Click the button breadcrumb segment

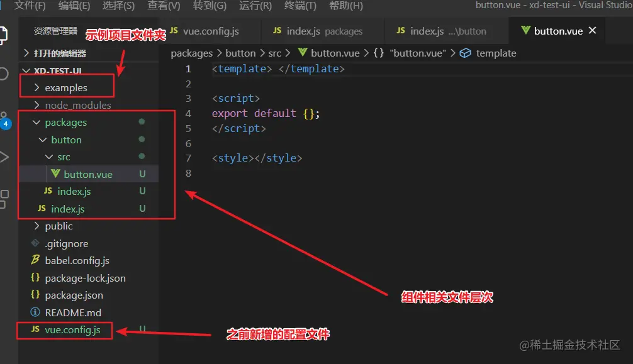[240, 53]
